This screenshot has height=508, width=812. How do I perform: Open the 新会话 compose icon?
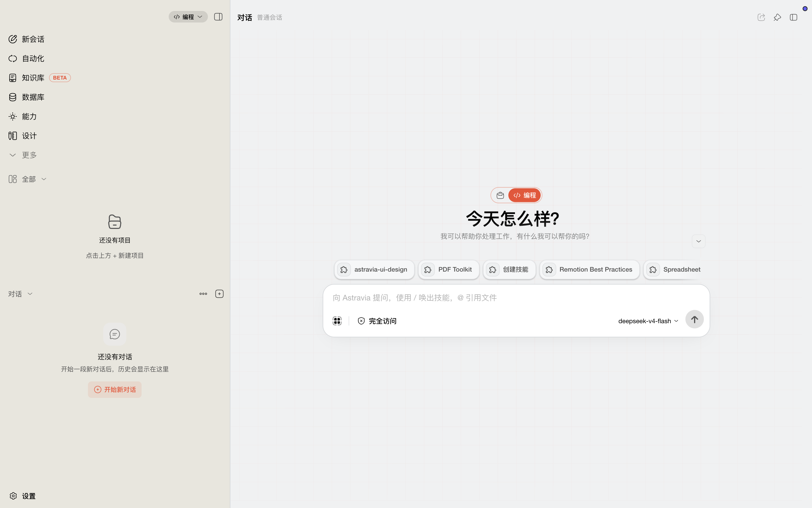13,39
